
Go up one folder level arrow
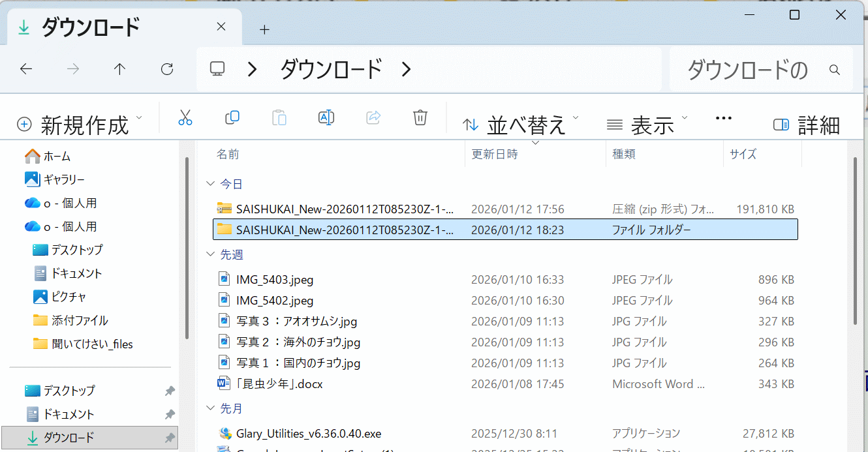(x=119, y=69)
